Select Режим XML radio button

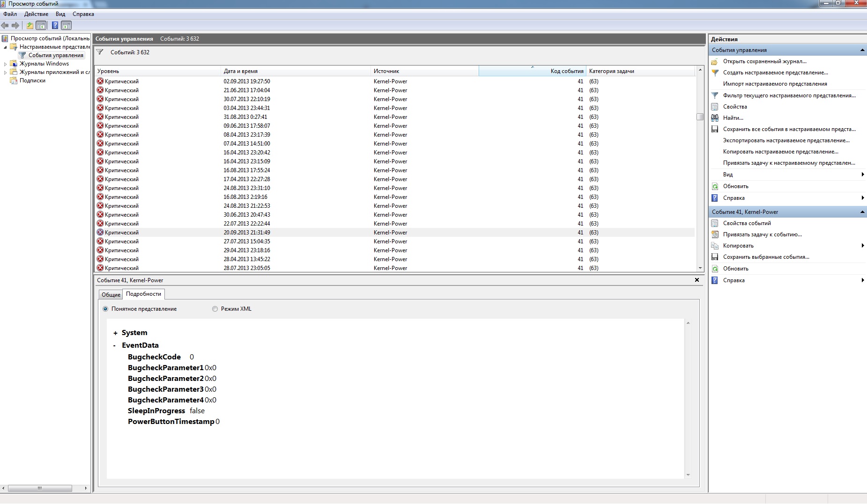(x=215, y=309)
